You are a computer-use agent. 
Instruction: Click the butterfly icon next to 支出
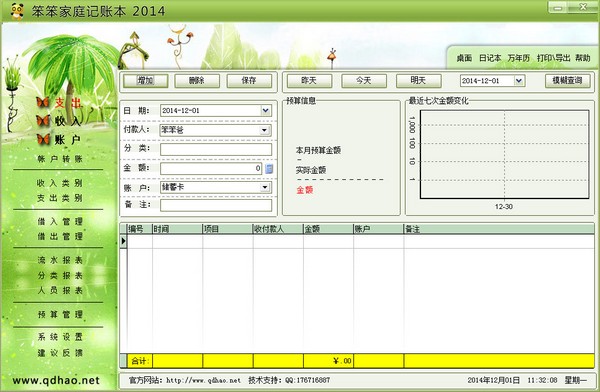[x=43, y=102]
